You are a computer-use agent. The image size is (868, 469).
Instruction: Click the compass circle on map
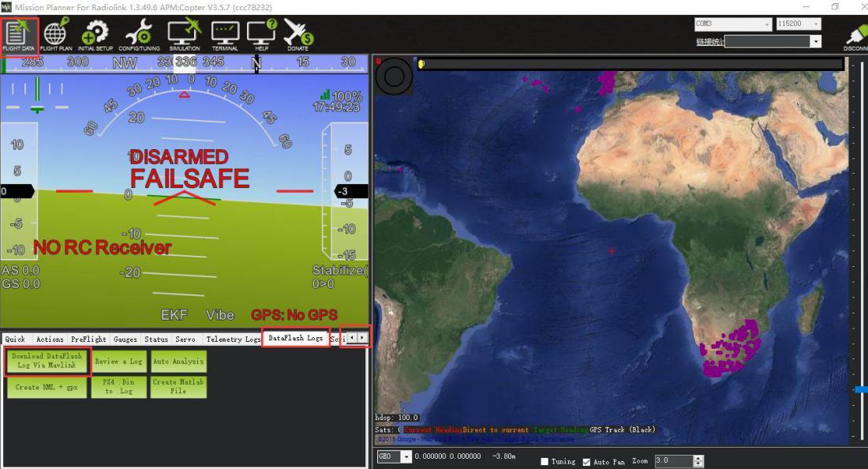(x=394, y=77)
